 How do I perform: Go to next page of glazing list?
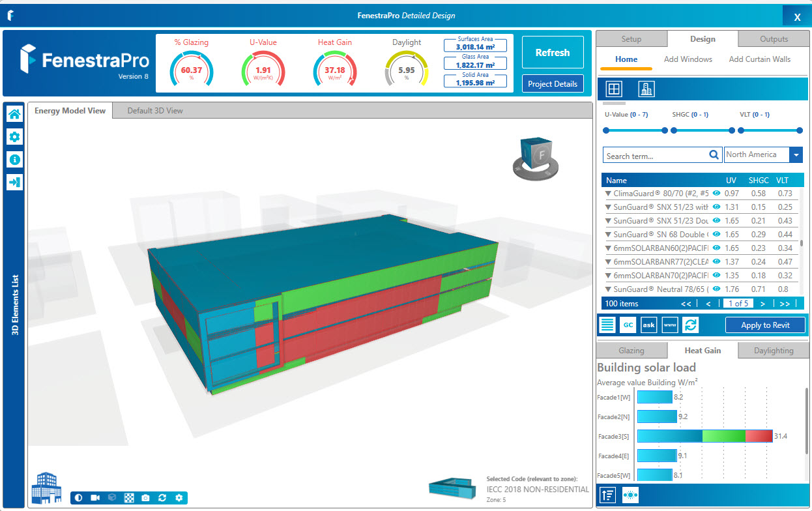(762, 304)
